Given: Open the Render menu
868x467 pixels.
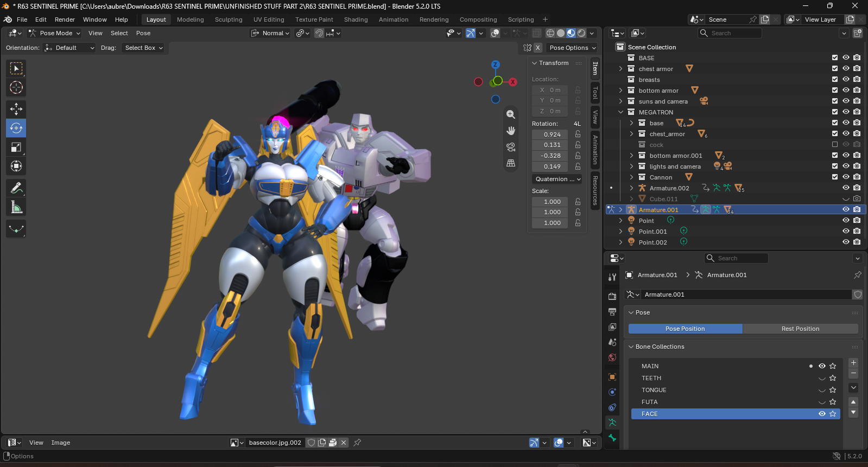Looking at the screenshot, I should [65, 20].
